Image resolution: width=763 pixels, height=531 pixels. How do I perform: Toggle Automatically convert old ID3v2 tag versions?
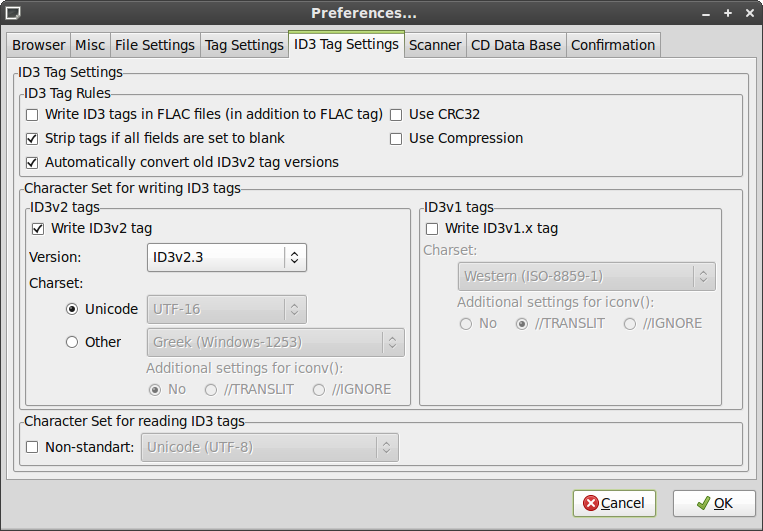click(32, 163)
